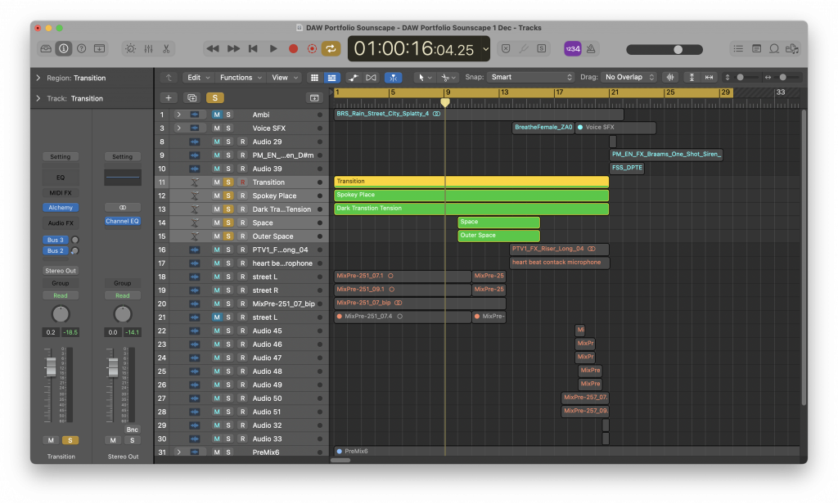Open the Drag No Overlap dropdown

pyautogui.click(x=629, y=77)
